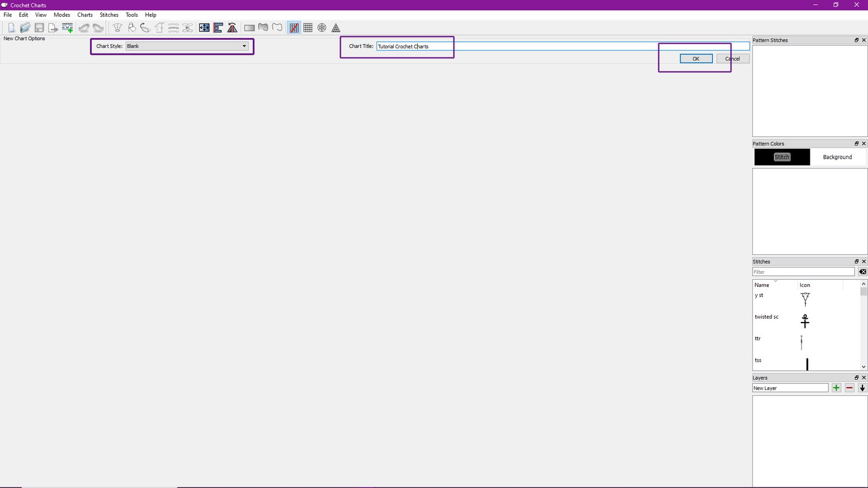Remove layer with red minus button
868x488 pixels.
(850, 388)
